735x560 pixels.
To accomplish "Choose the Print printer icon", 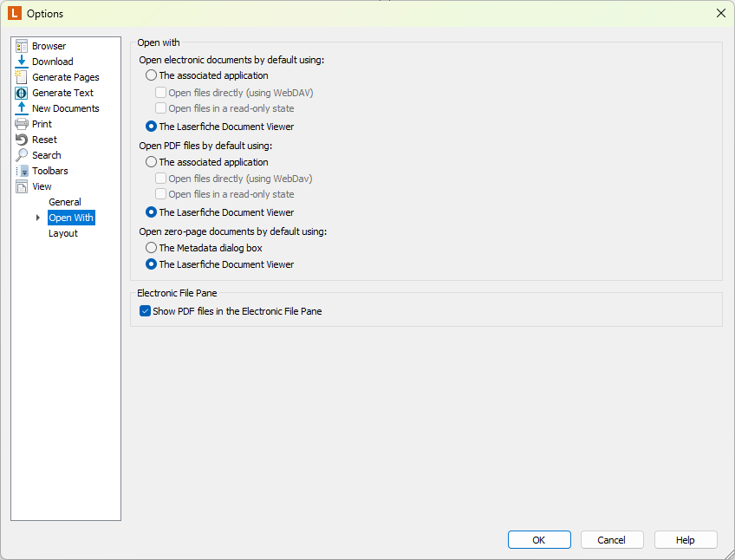I will click(22, 124).
